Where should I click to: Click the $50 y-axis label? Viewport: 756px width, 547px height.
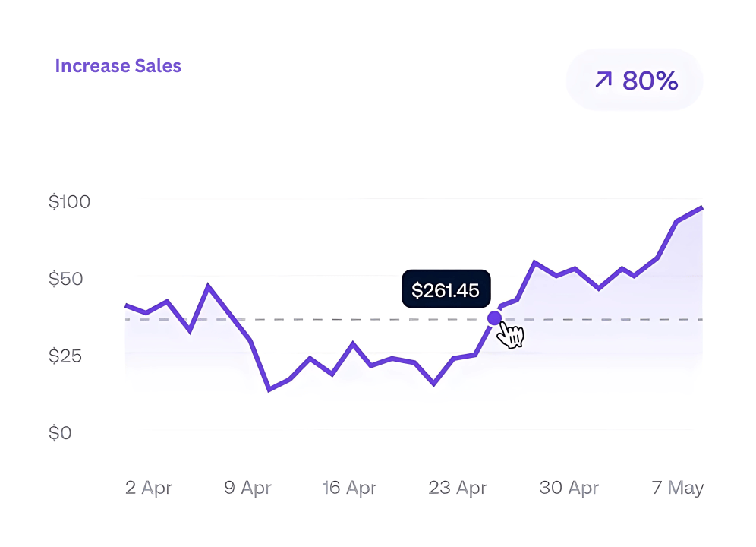click(65, 279)
